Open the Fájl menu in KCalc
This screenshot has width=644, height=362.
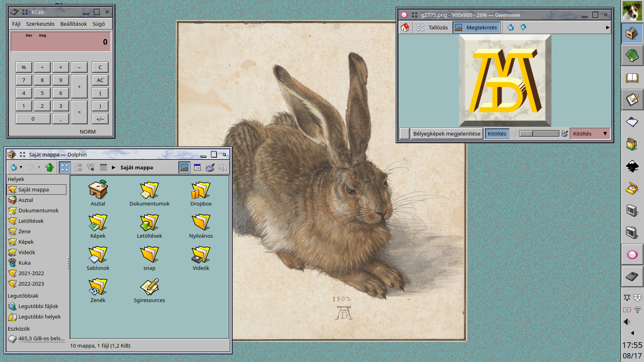tap(16, 24)
